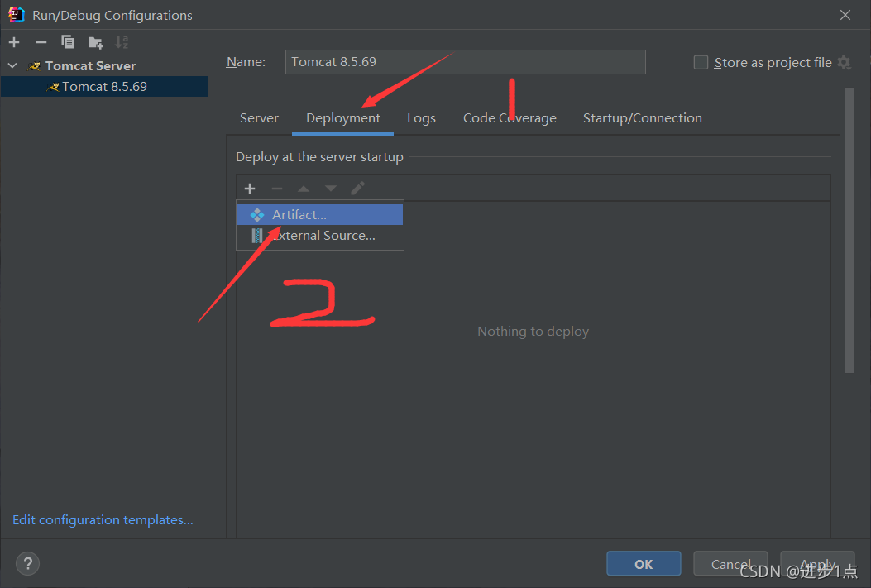The image size is (871, 588).
Task: Move deployment item down
Action: click(x=331, y=189)
